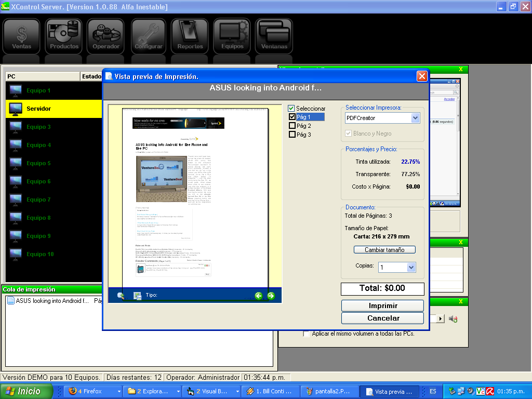The height and width of the screenshot is (399, 532).
Task: Expand the Visual Basic taskbar group arrow
Action: point(237,392)
